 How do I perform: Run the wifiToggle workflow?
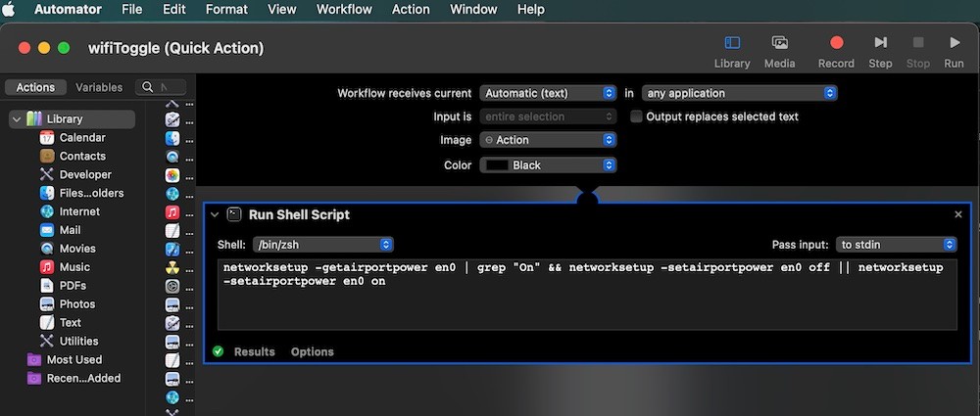[x=954, y=51]
